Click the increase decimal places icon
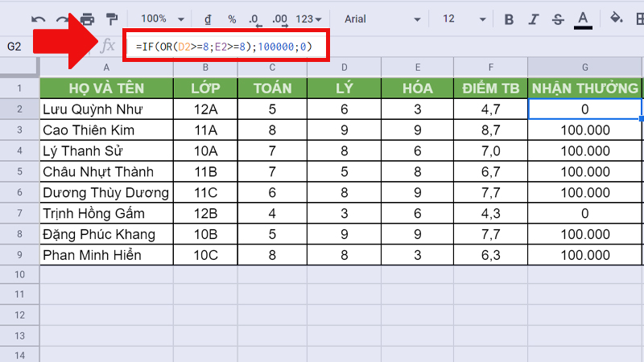Viewport: 644px width, 362px height. [279, 19]
